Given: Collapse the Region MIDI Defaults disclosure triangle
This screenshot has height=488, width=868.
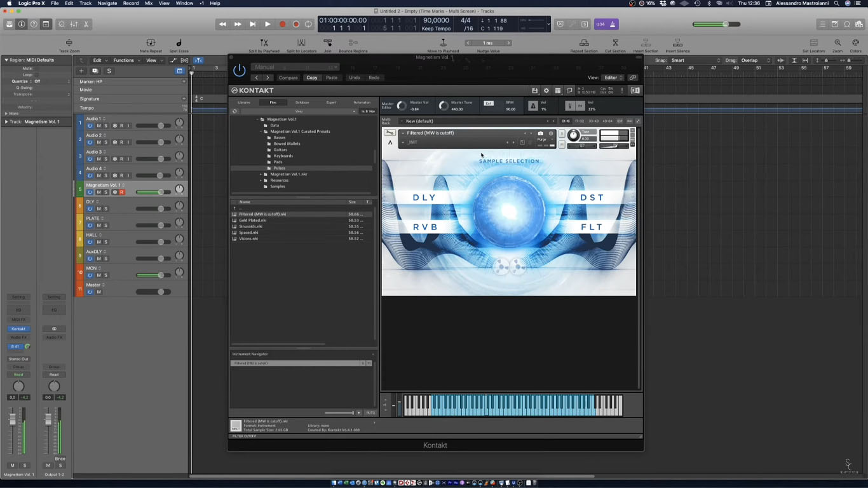Looking at the screenshot, I should pos(6,60).
